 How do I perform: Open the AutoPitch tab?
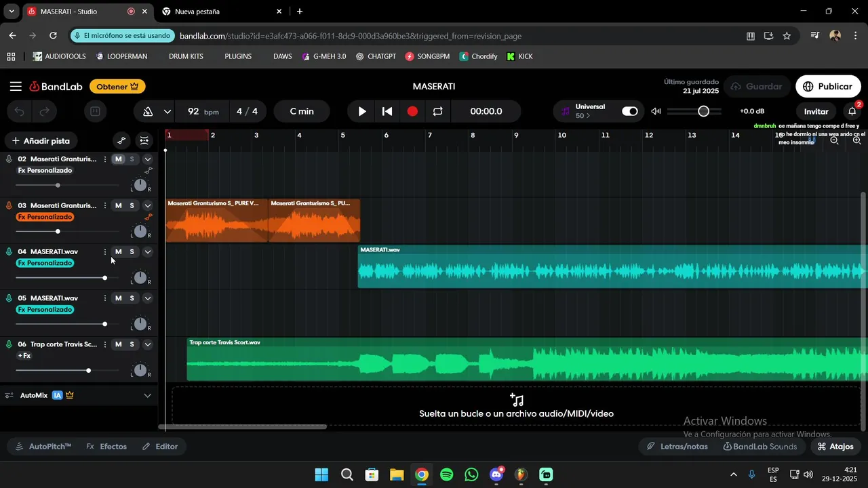click(43, 447)
